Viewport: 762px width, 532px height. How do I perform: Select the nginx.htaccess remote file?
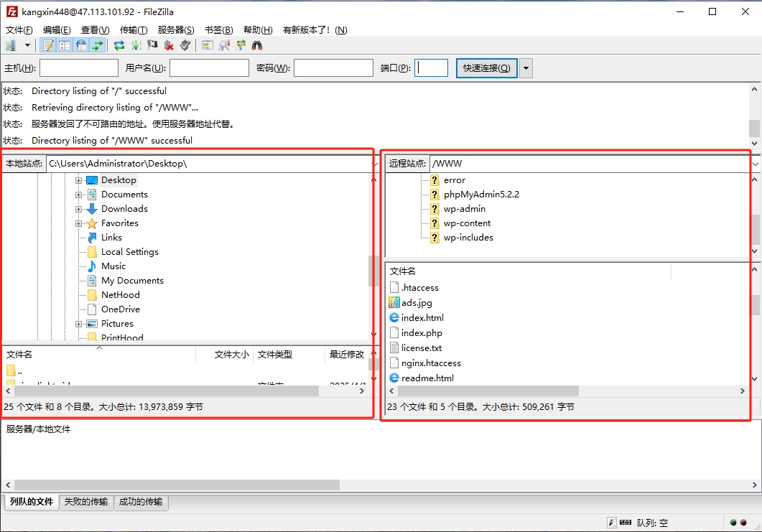click(x=431, y=363)
